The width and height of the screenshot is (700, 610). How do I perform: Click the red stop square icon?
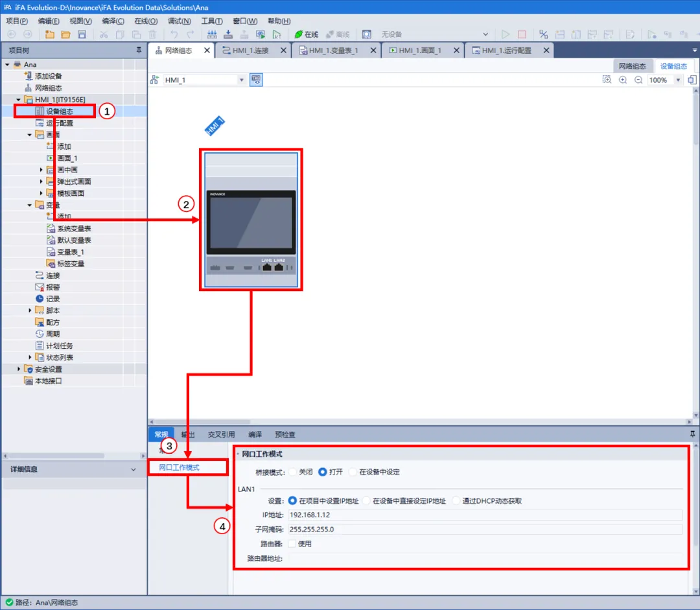[x=521, y=34]
